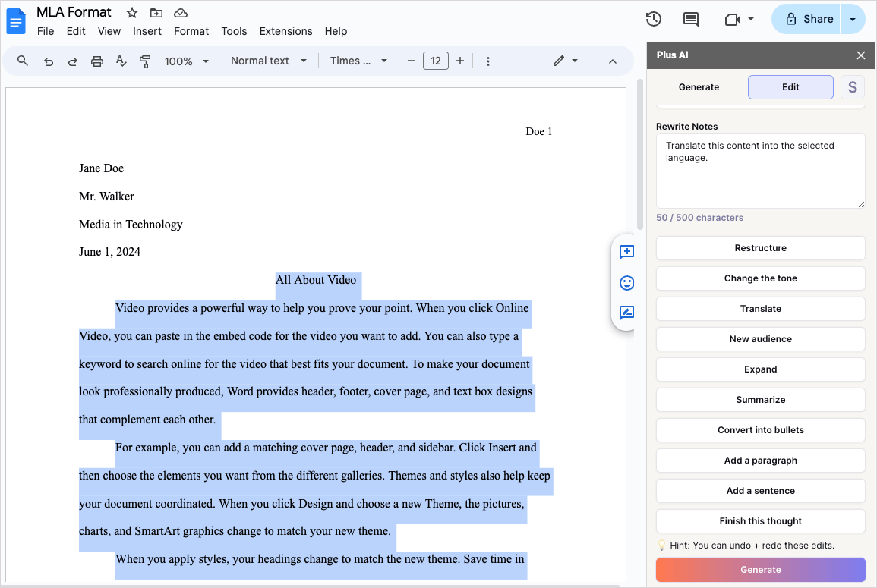Viewport: 877px width, 588px height.
Task: Choose Convert into bullets option
Action: click(760, 430)
